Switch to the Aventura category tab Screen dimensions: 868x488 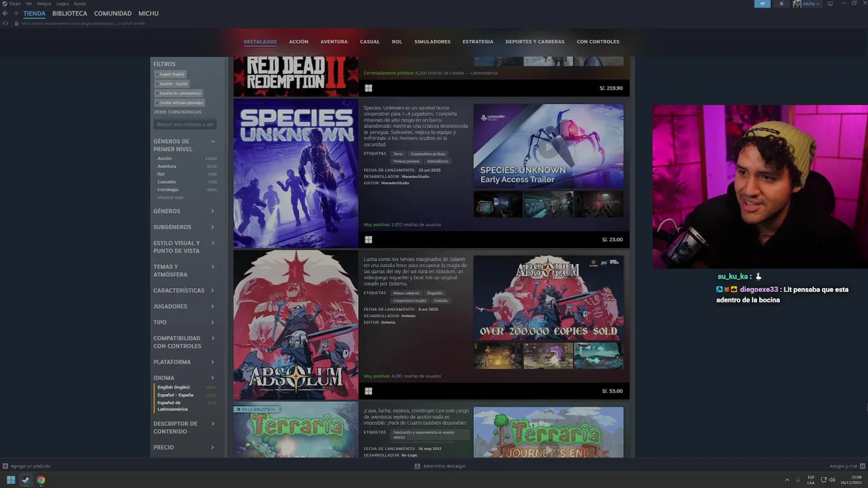point(334,41)
